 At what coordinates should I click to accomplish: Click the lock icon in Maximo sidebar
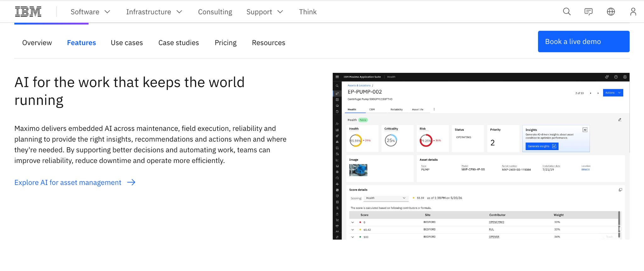337,214
